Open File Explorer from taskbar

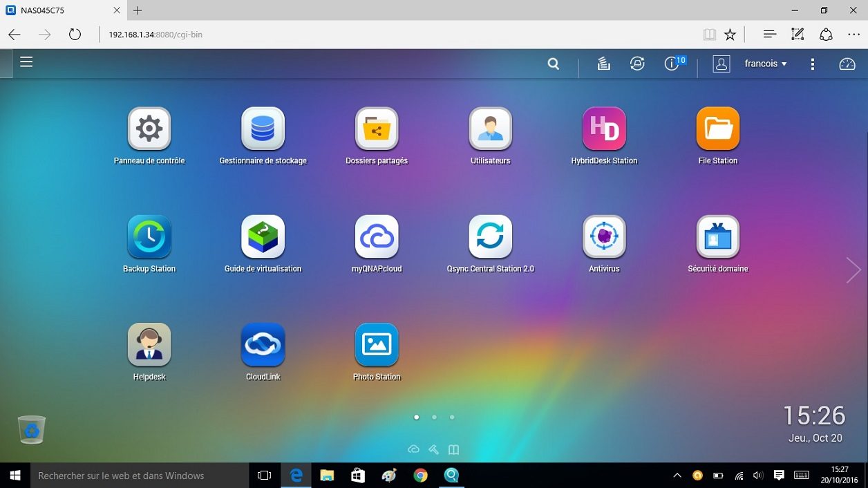[x=327, y=476]
